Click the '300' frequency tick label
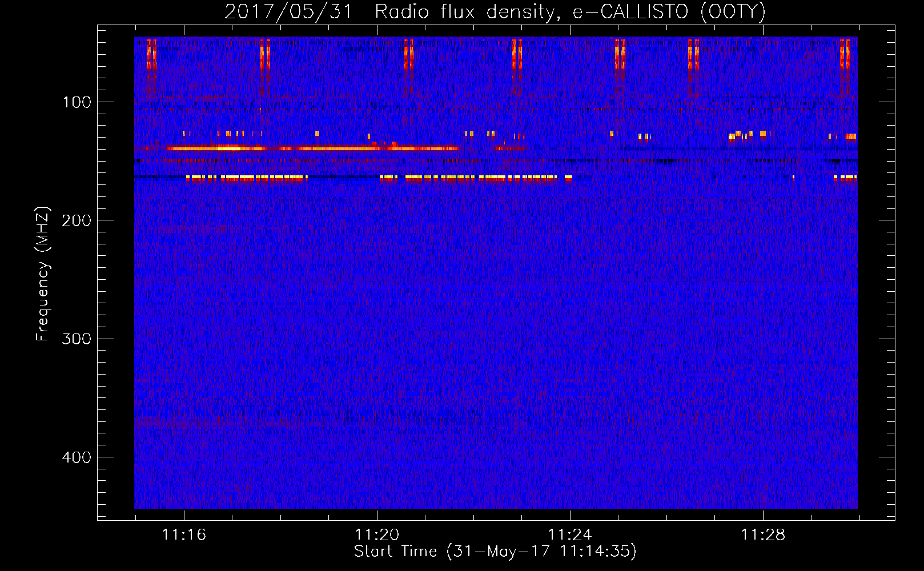 coord(77,339)
